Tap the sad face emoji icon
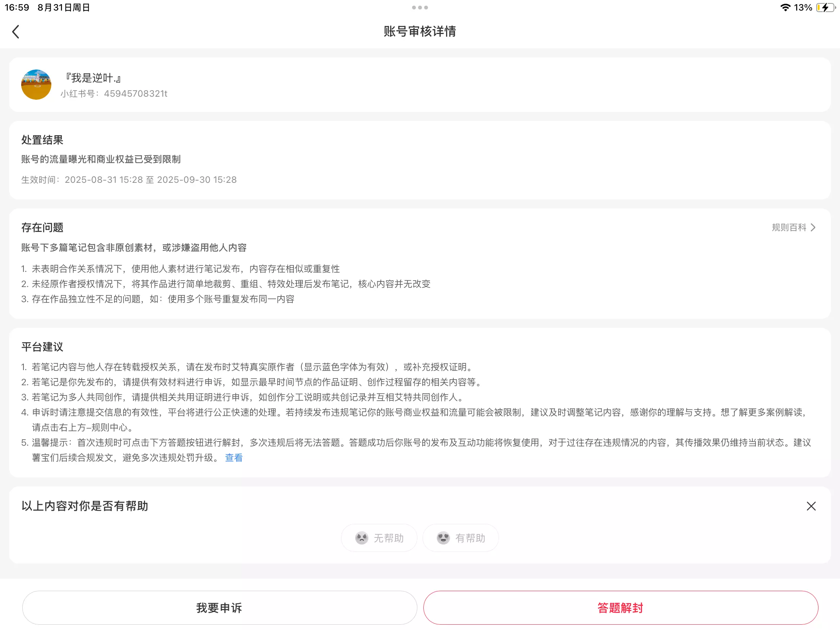This screenshot has width=840, height=630. [x=361, y=538]
